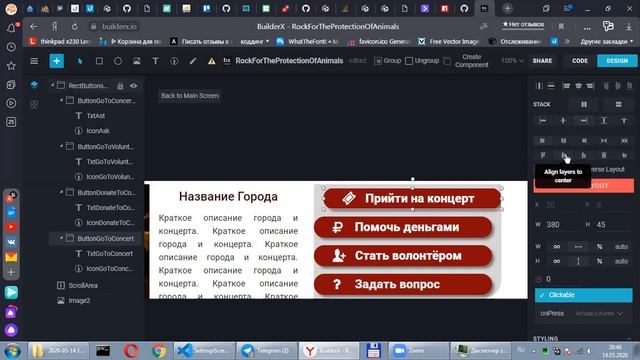Collapse the ButtonGoToConcert group
The image size is (640, 360).
(61, 238)
